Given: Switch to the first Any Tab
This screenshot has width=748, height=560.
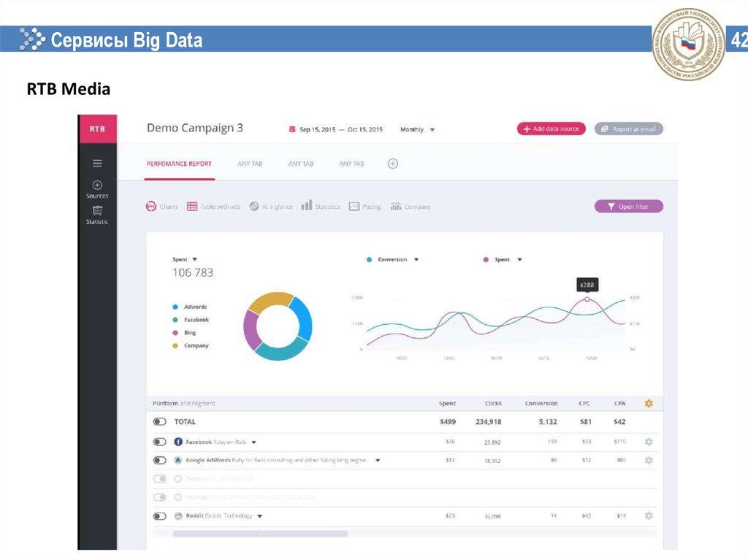Looking at the screenshot, I should [x=250, y=164].
